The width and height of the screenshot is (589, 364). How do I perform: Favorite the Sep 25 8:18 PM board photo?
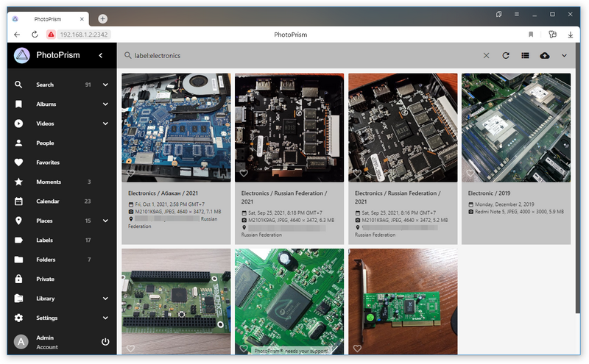(x=244, y=173)
